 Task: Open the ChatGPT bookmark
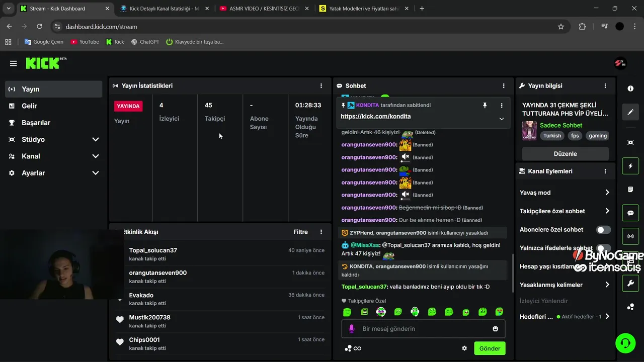click(x=145, y=42)
